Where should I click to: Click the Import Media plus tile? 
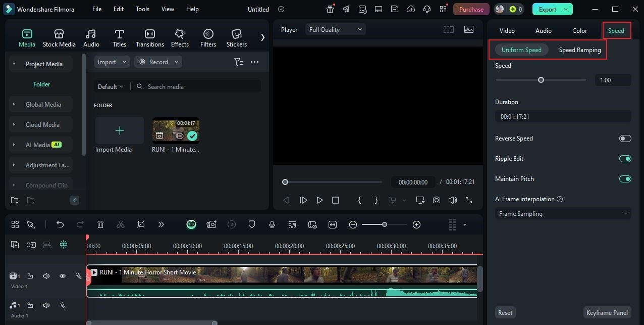coord(120,131)
